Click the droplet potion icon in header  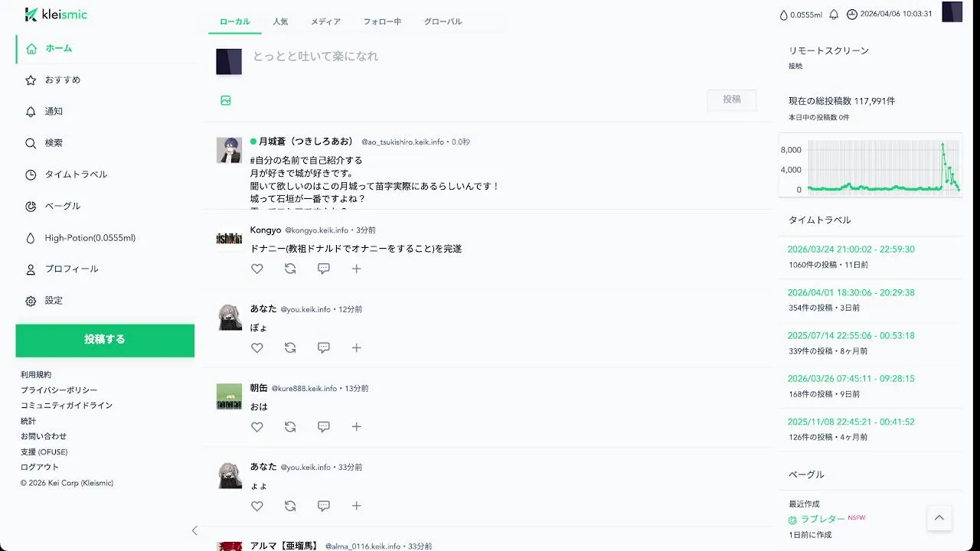(x=783, y=15)
